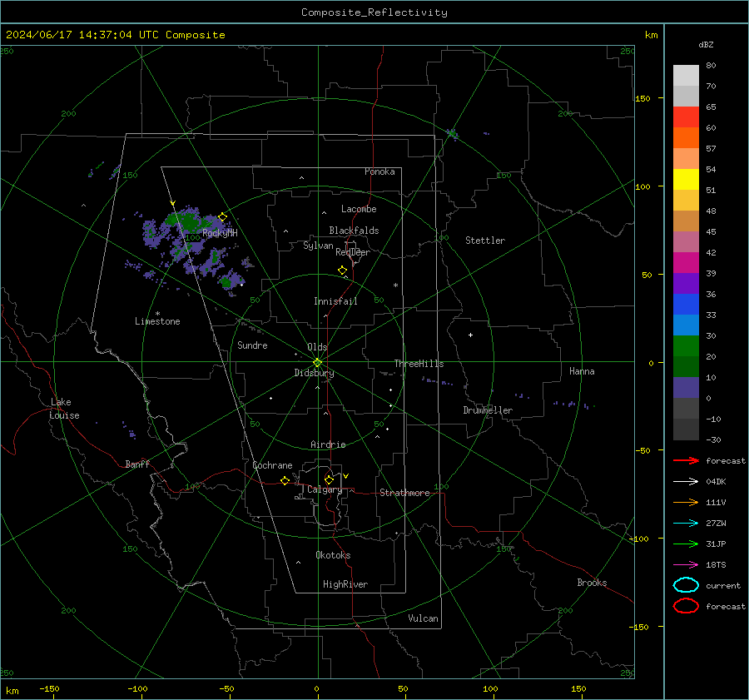
Task: Click the Brooks city label
Action: coord(592,583)
